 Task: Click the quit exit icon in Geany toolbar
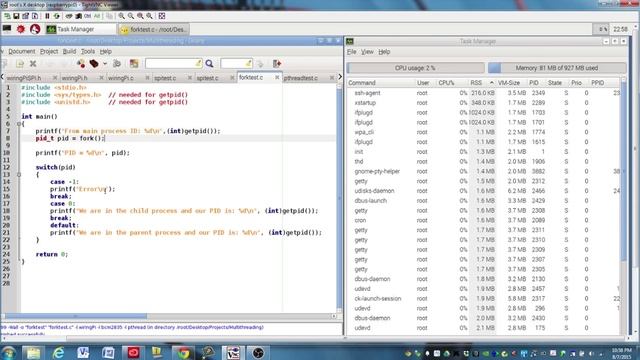coord(277,64)
